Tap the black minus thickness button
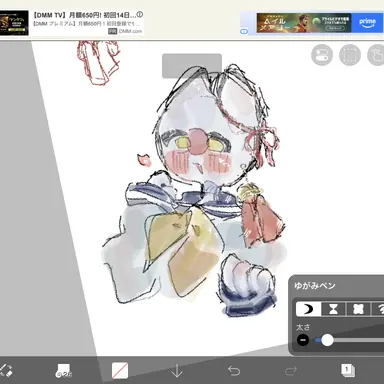 tap(303, 340)
